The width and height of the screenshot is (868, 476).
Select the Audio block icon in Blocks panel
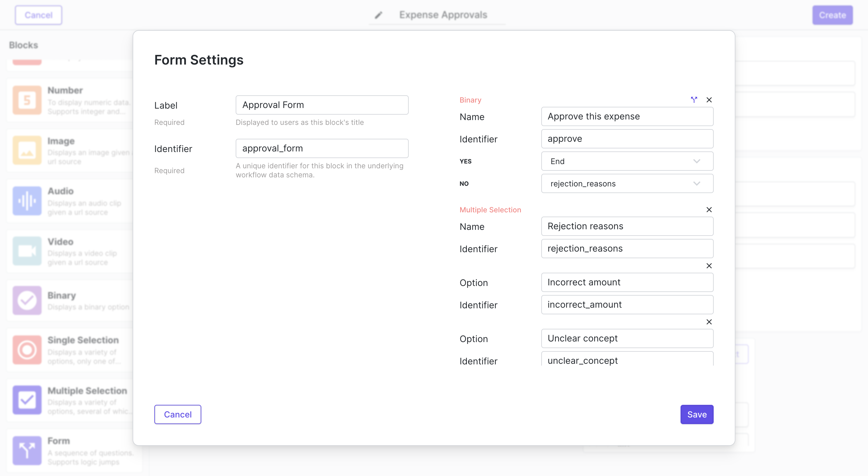point(27,201)
